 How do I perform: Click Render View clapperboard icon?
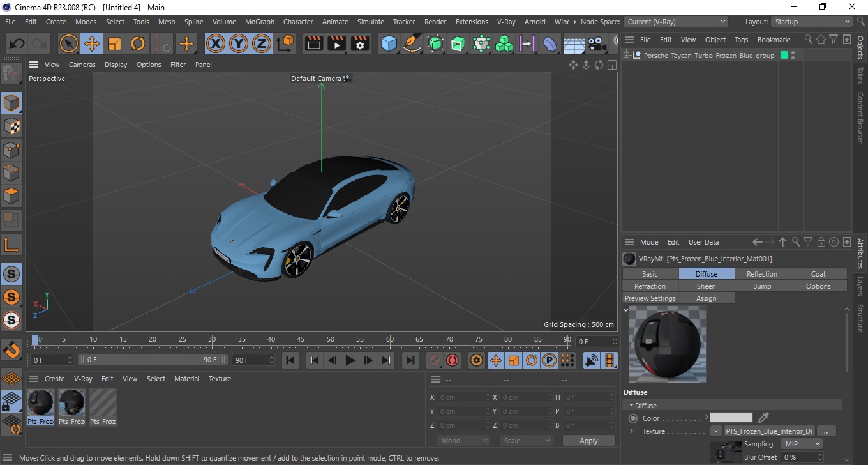[314, 43]
